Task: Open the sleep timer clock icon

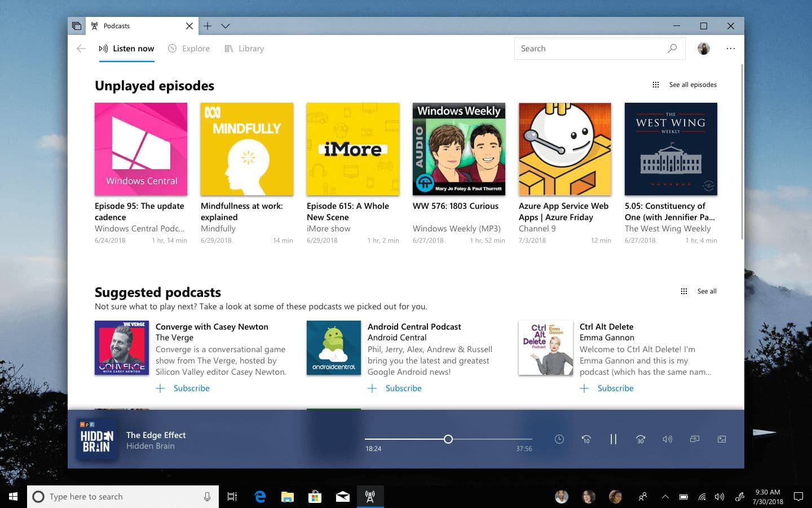Action: tap(559, 439)
